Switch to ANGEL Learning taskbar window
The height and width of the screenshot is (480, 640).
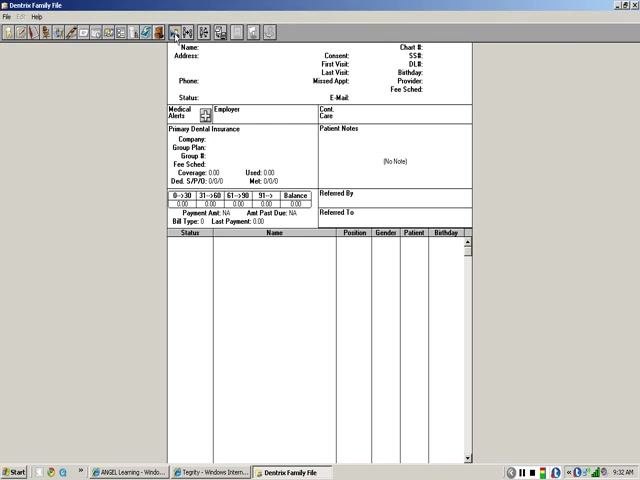(129, 472)
